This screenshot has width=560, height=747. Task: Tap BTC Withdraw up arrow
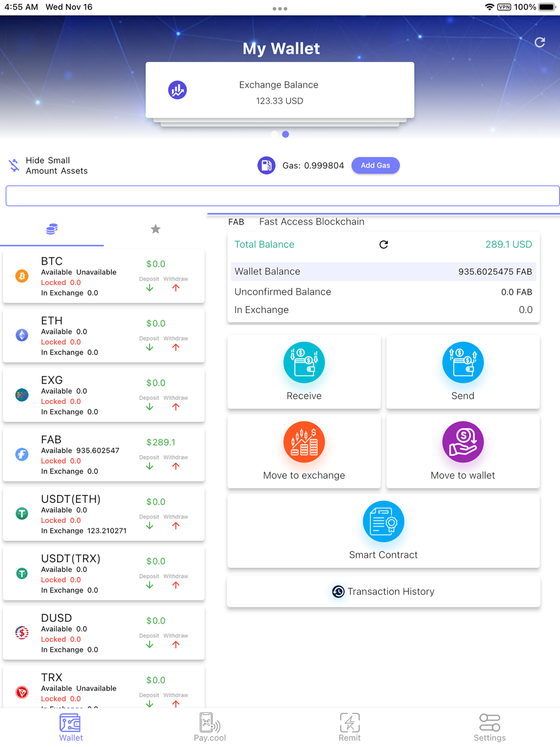coord(176,288)
